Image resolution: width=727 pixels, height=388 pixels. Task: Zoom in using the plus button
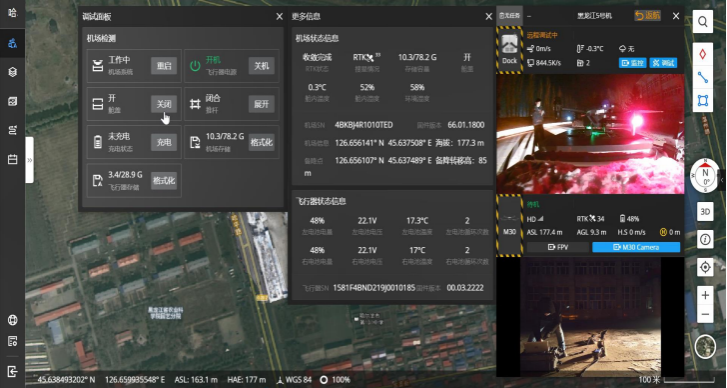tap(705, 295)
